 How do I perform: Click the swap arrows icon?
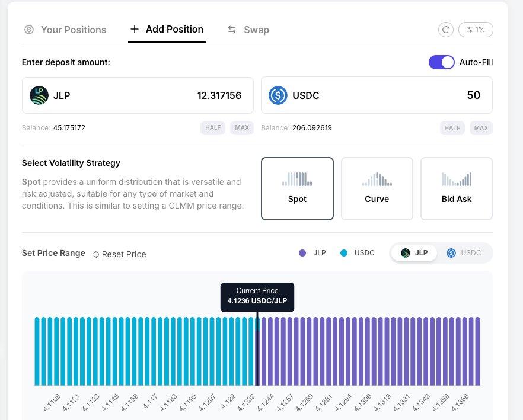pyautogui.click(x=232, y=30)
